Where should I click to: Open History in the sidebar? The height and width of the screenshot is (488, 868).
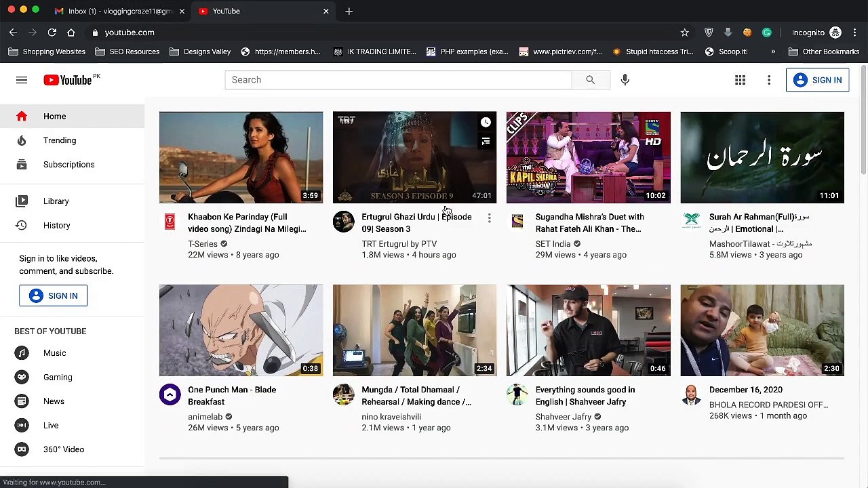[x=72, y=225]
